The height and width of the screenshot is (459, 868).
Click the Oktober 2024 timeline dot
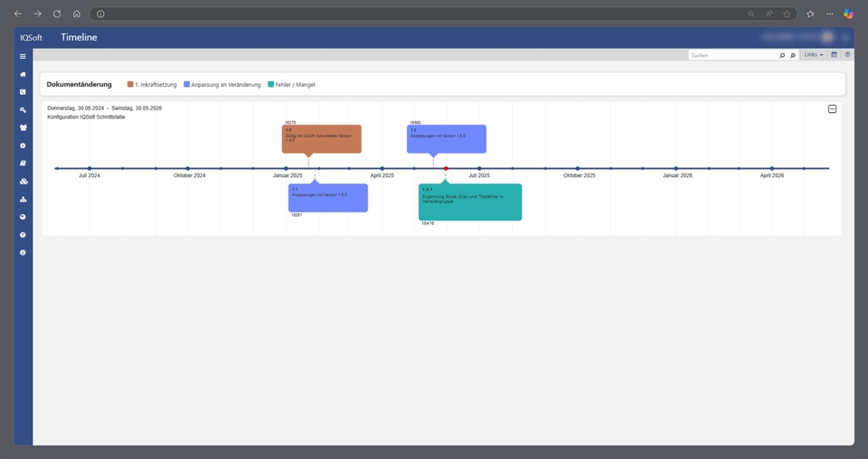[188, 168]
